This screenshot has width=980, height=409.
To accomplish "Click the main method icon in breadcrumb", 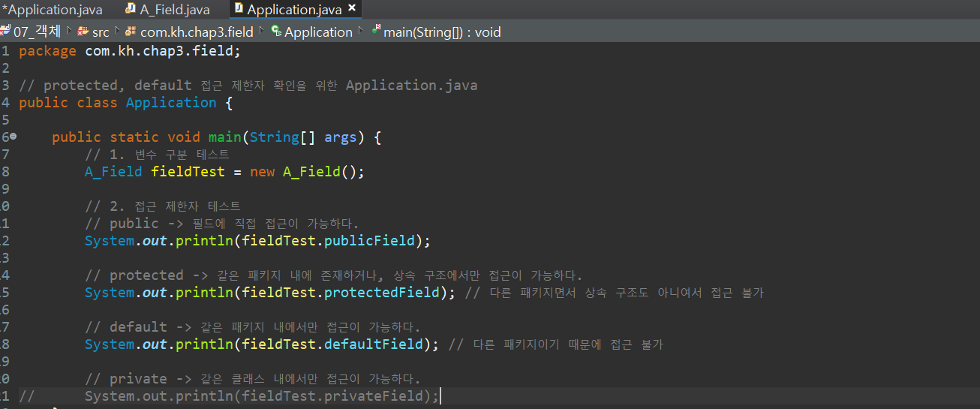I will [376, 30].
